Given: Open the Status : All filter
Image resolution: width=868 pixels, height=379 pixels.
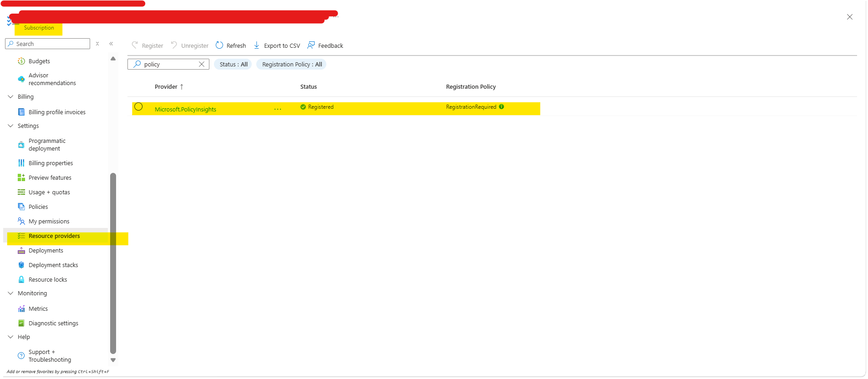Looking at the screenshot, I should click(233, 64).
